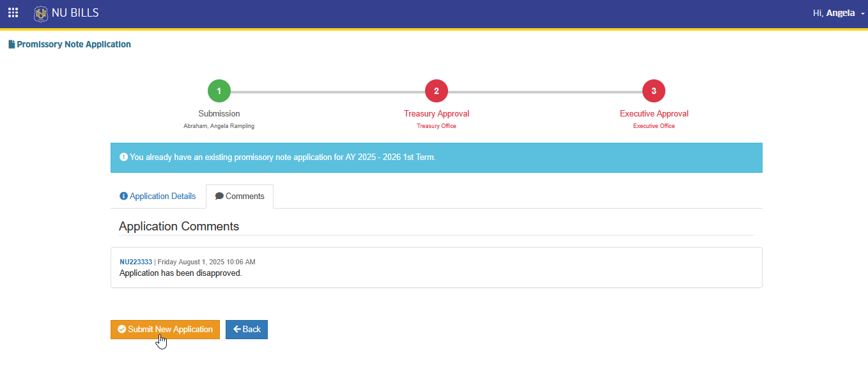Image resolution: width=868 pixels, height=368 pixels.
Task: Click the NU223333 commenter ID
Action: tap(136, 262)
